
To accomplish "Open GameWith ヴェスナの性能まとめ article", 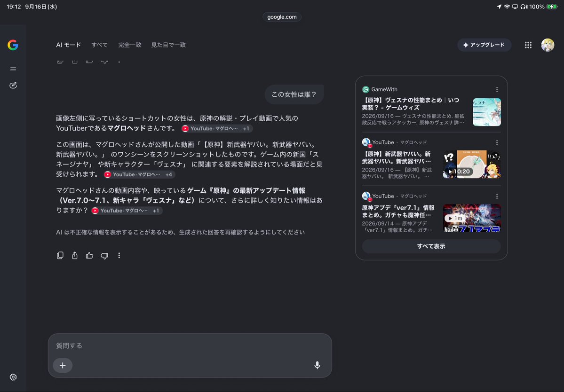I will pos(411,104).
